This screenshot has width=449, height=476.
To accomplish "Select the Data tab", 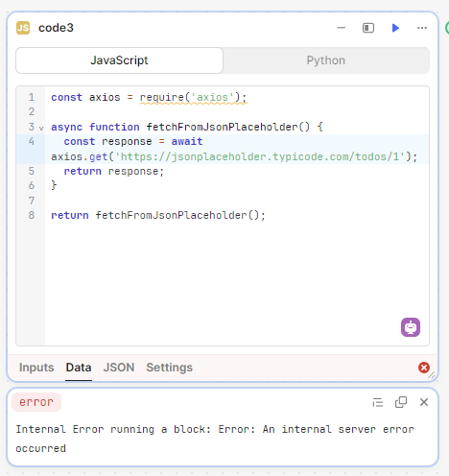I will point(79,368).
